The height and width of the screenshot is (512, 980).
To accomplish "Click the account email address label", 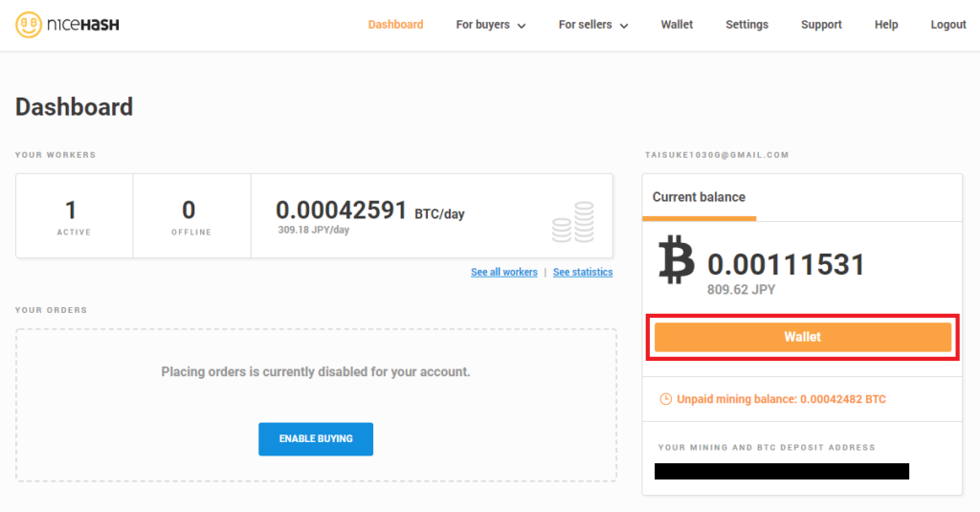I will [x=717, y=155].
